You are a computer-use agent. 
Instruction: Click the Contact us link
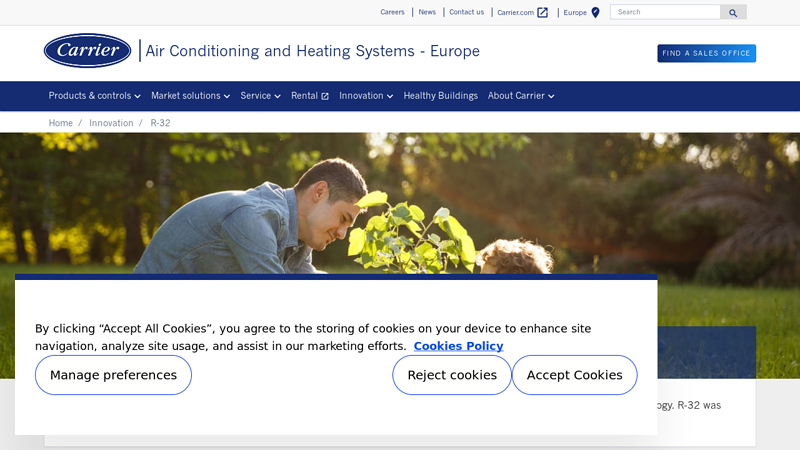pyautogui.click(x=466, y=12)
